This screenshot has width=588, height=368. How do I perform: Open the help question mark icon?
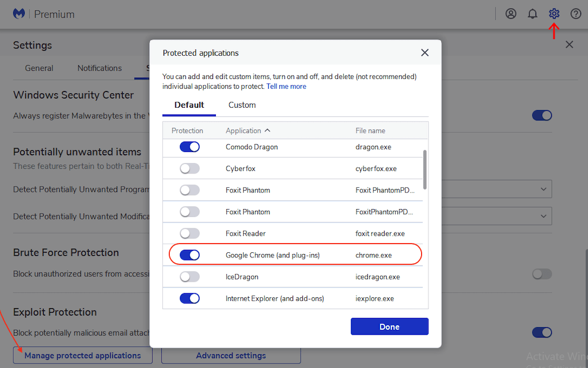tap(576, 14)
